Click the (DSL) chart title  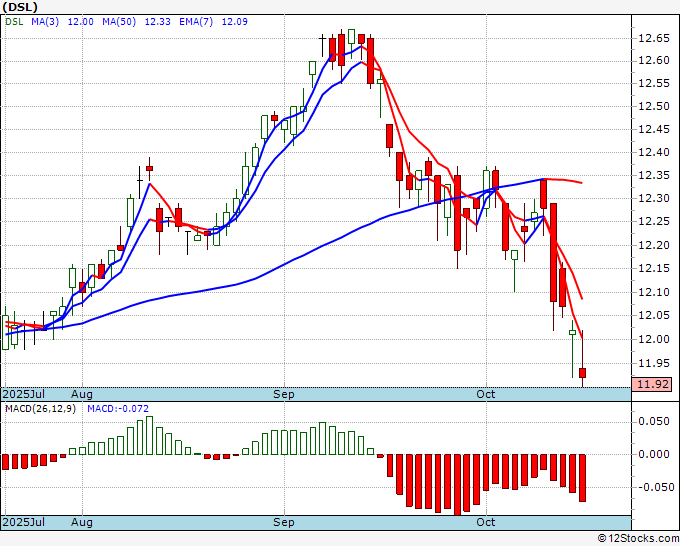[20, 7]
